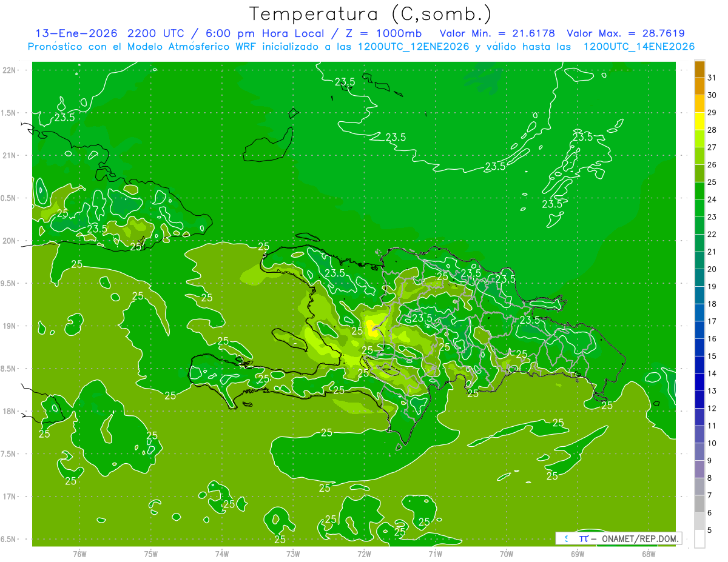The width and height of the screenshot is (728, 562).
Task: Click the legend value "28"
Action: point(712,130)
